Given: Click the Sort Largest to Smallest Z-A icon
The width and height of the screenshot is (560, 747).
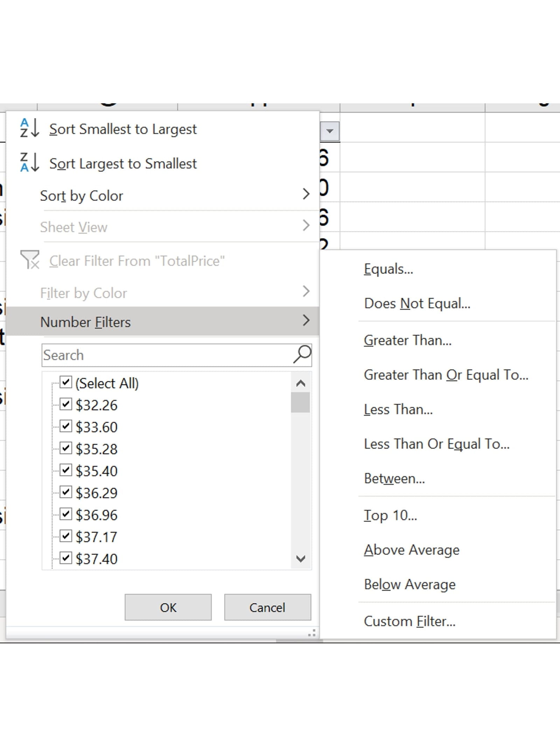Looking at the screenshot, I should click(29, 162).
